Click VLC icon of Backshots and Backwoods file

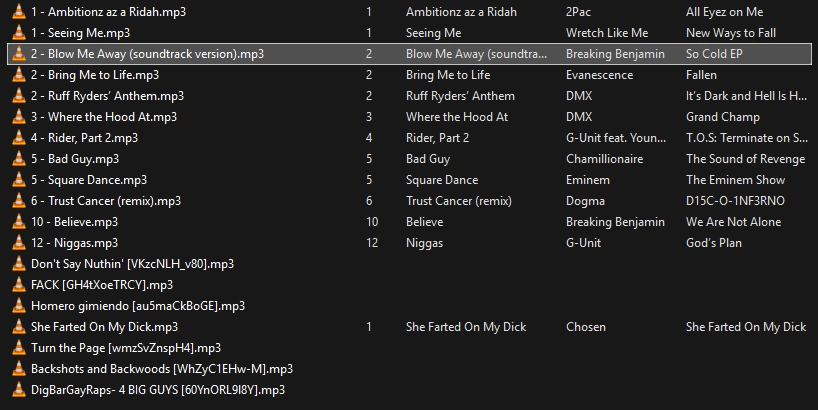click(19, 368)
